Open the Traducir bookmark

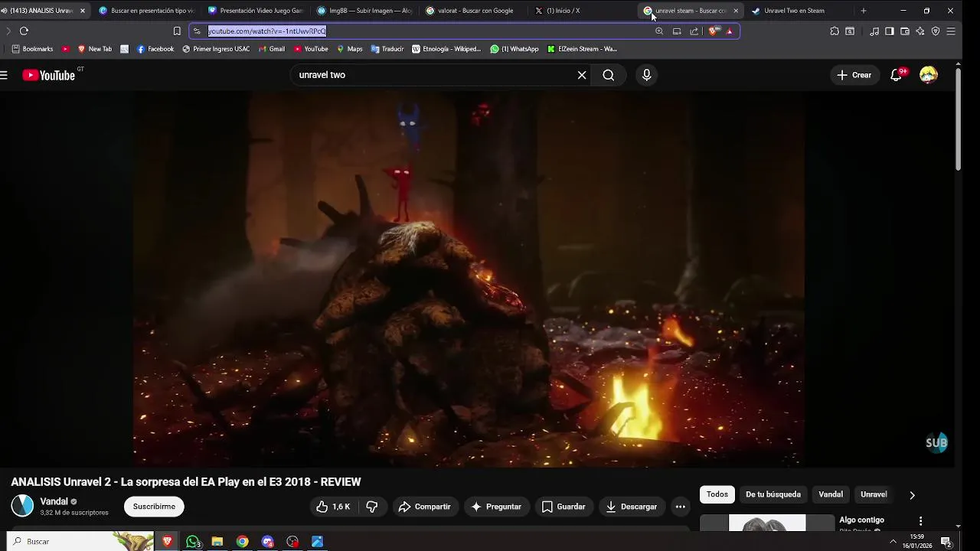point(387,49)
